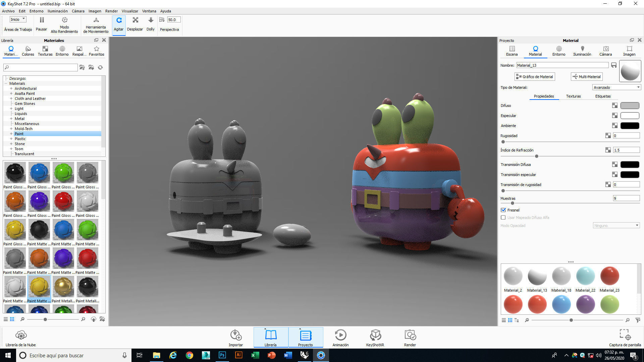
Task: Open Windows Start menu
Action: click(x=8, y=355)
